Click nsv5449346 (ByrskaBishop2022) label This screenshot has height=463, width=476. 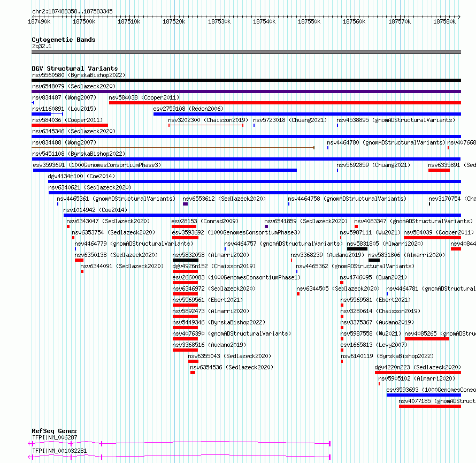[x=219, y=322]
